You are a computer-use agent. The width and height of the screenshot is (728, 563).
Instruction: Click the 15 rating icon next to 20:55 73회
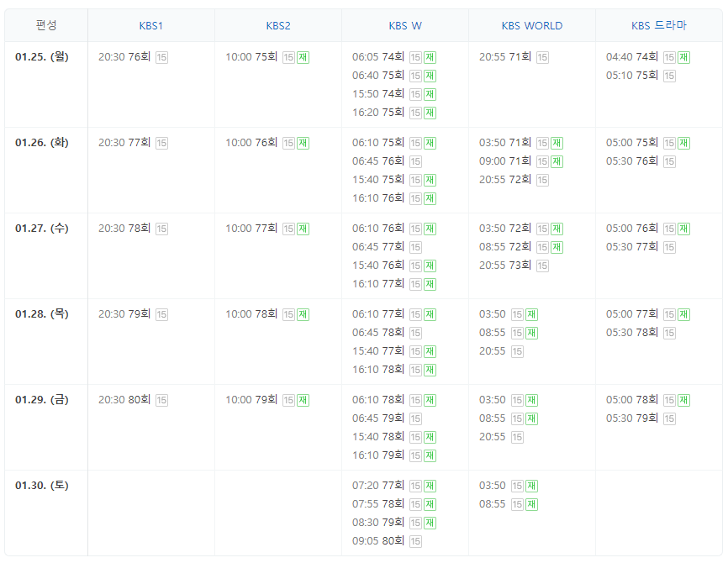542,266
